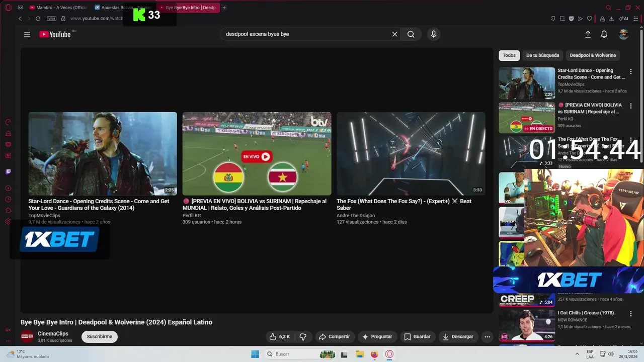Open sidebar settings gear icon
Image resolution: width=644 pixels, height=362 pixels.
pos(8,221)
